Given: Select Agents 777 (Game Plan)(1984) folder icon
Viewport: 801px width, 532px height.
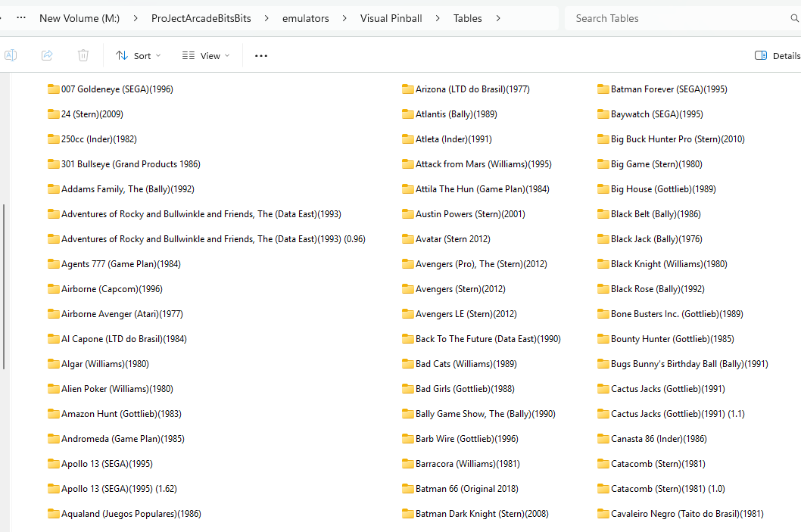Looking at the screenshot, I should (53, 264).
